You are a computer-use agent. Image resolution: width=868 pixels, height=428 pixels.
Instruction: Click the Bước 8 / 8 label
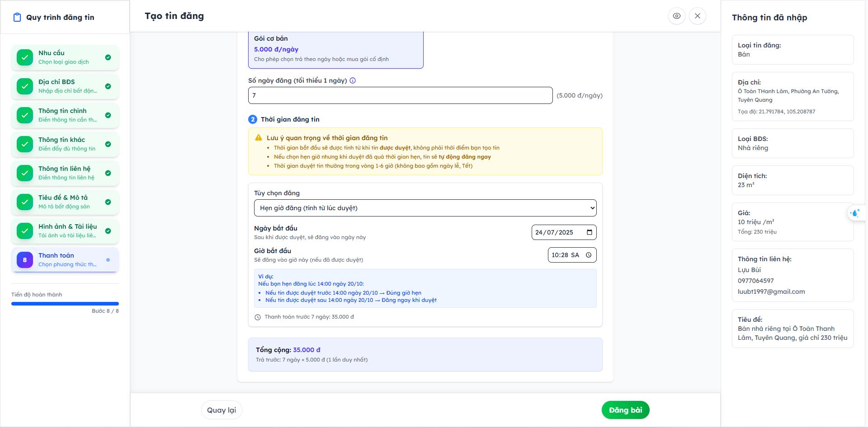pos(105,311)
